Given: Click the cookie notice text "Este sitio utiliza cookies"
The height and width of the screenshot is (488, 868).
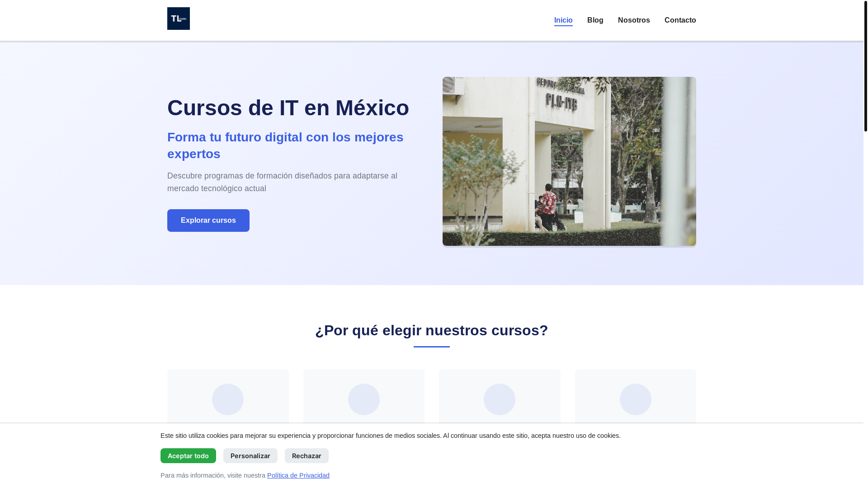Looking at the screenshot, I should [391, 436].
